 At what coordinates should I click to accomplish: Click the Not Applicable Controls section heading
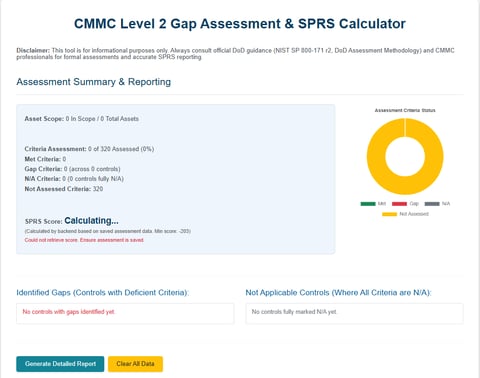[x=338, y=293]
